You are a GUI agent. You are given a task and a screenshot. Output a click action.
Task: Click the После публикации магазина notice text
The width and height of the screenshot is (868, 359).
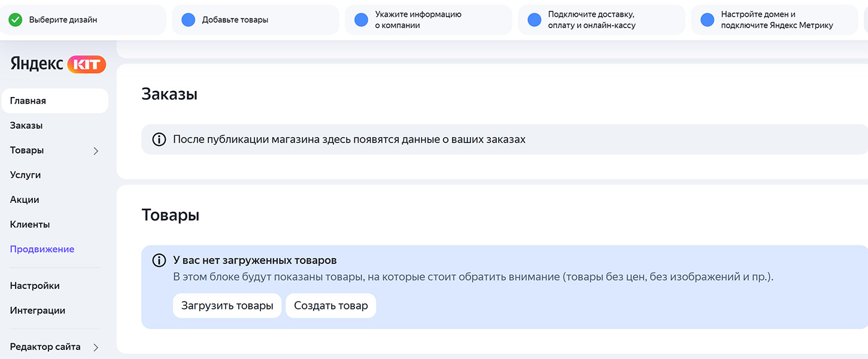tap(349, 139)
